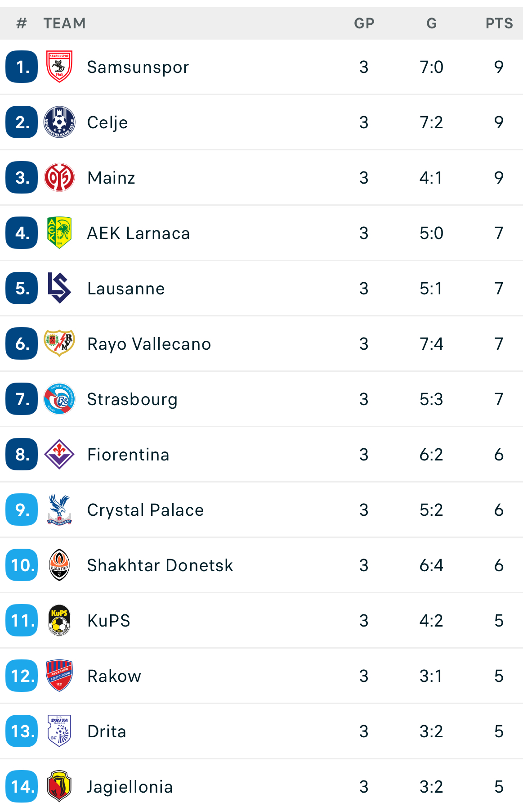
Task: Click the Samsunspor club crest
Action: [59, 67]
